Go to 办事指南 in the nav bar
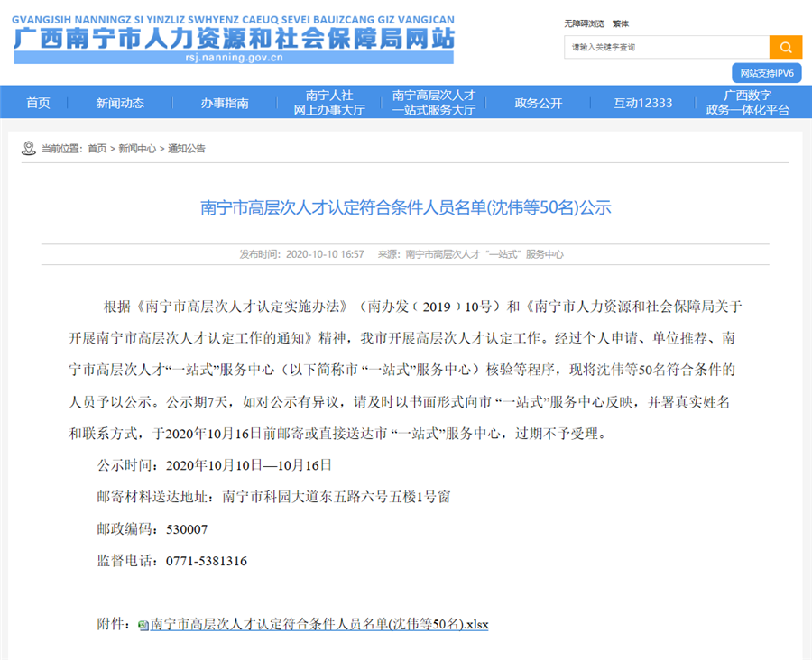 click(225, 103)
